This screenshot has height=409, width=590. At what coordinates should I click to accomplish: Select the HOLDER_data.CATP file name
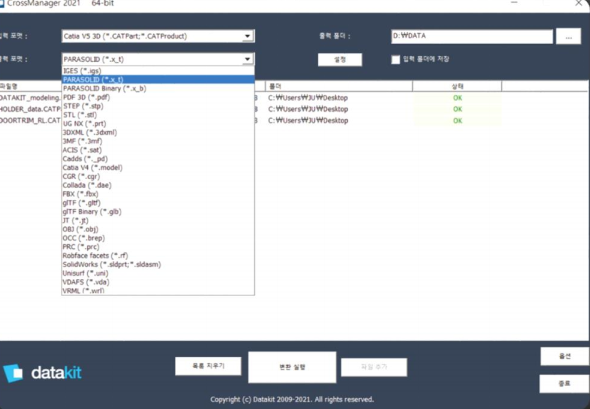pyautogui.click(x=30, y=109)
